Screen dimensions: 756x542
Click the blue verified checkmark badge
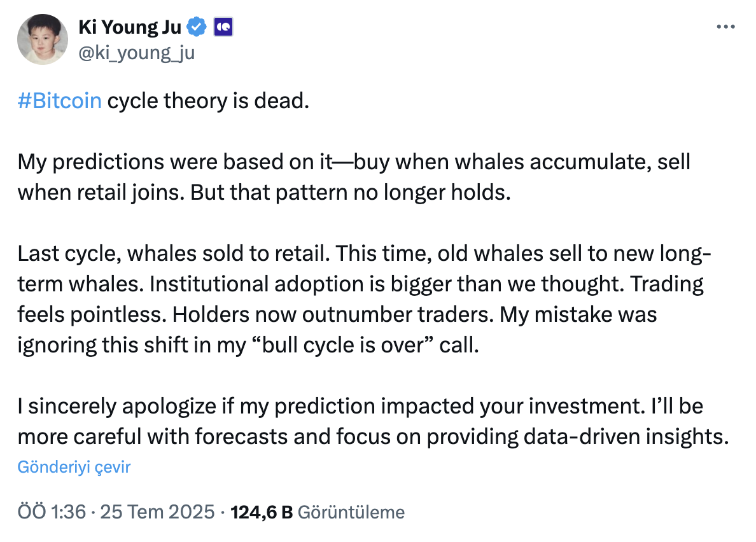pyautogui.click(x=197, y=27)
